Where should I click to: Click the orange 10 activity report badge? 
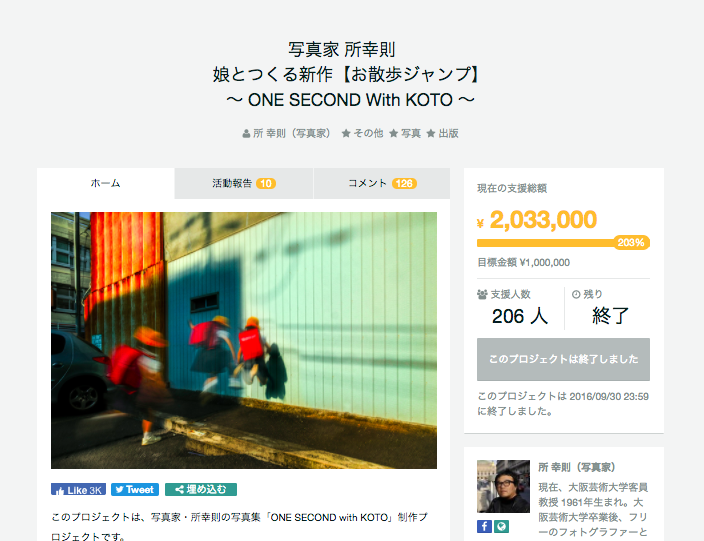coord(266,184)
